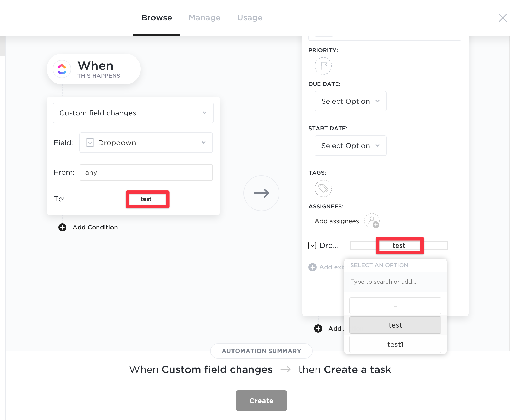Click the Dropdown custom field icon in action panel
The height and width of the screenshot is (420, 510).
click(312, 246)
